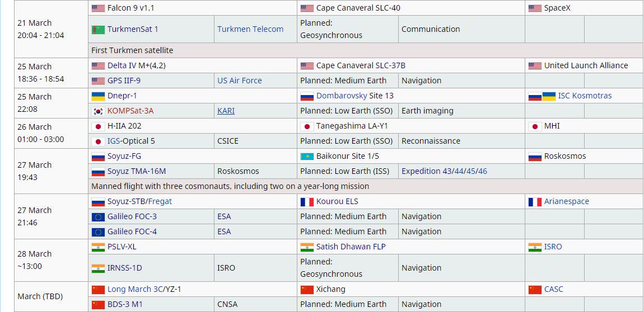Click the China flag beside CASC

pos(535,290)
